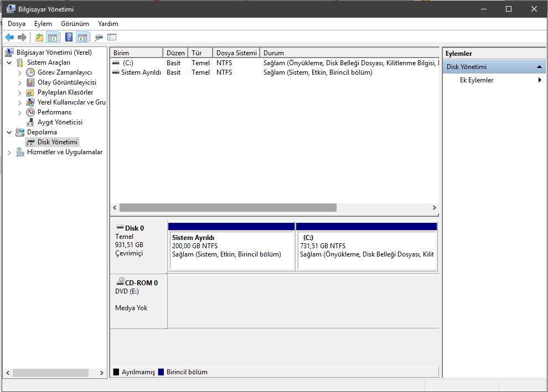Screen dimensions: 548x392
Task: Open Aygıt Yöneticisi node
Action: pos(60,122)
